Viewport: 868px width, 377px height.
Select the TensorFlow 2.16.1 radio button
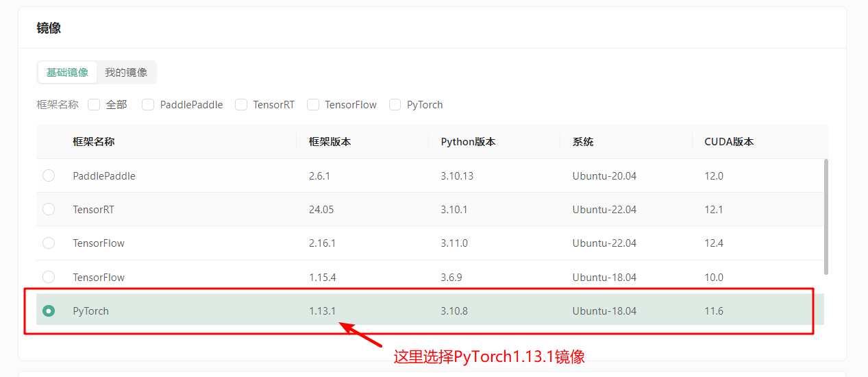point(49,243)
